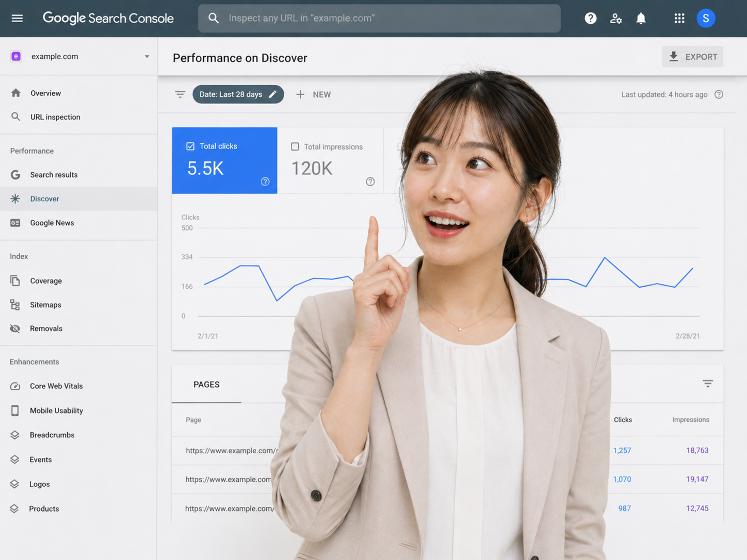Click the Last updated: 4 hours ago text
This screenshot has height=560, width=747.
664,94
